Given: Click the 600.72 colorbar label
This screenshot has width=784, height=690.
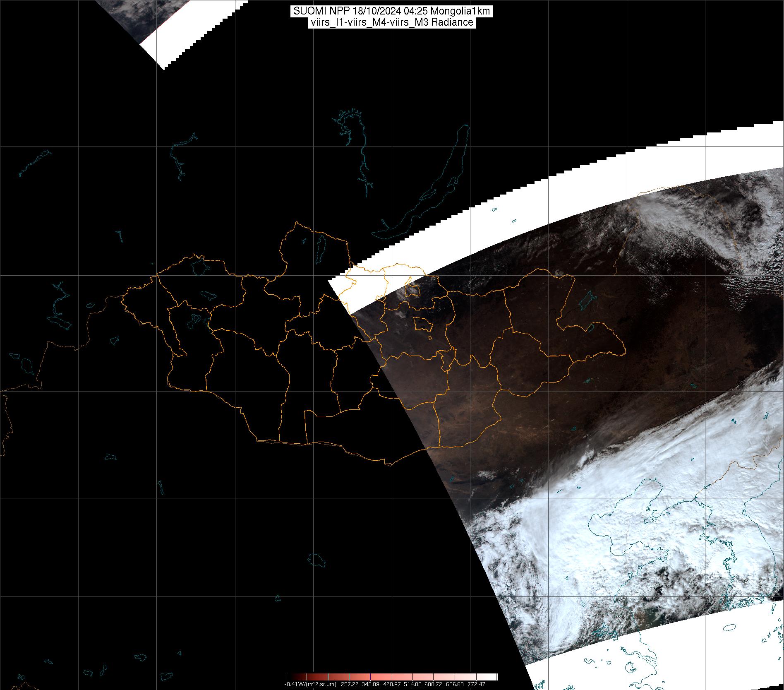Looking at the screenshot, I should (434, 684).
